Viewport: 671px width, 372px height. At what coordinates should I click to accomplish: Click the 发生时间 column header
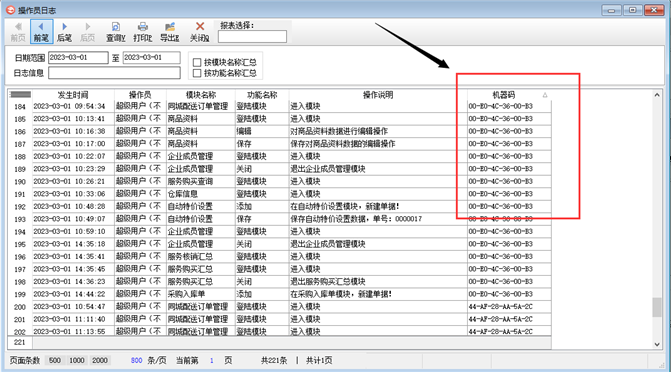coord(73,95)
